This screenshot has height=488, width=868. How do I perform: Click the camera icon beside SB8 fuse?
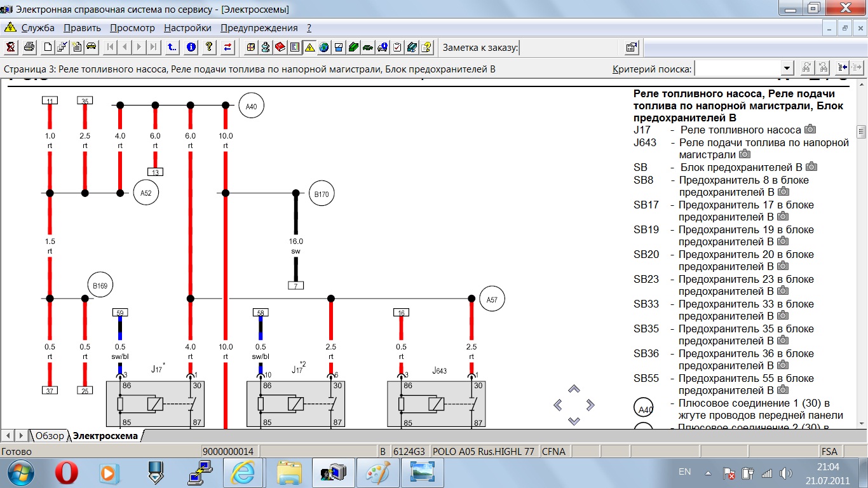783,192
